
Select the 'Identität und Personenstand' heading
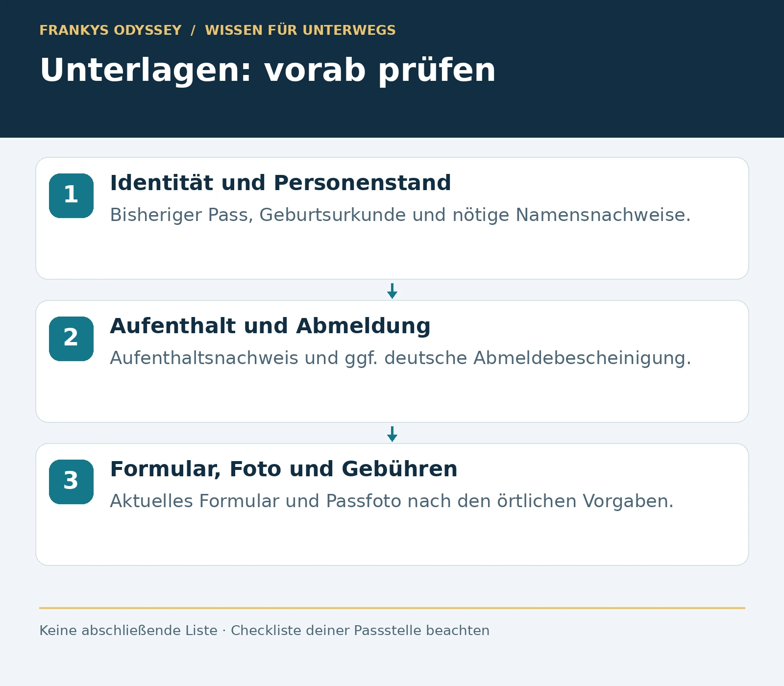point(280,183)
